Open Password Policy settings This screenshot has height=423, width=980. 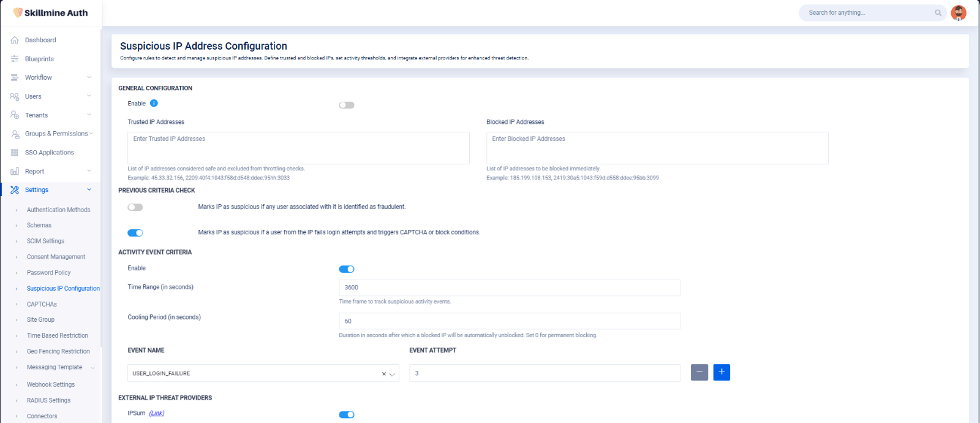point(48,273)
